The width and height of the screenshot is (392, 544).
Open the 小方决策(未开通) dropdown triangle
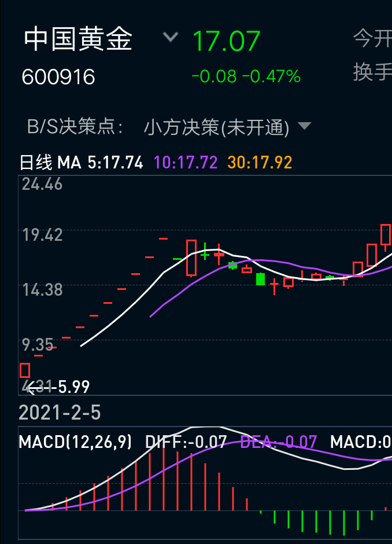pyautogui.click(x=304, y=126)
